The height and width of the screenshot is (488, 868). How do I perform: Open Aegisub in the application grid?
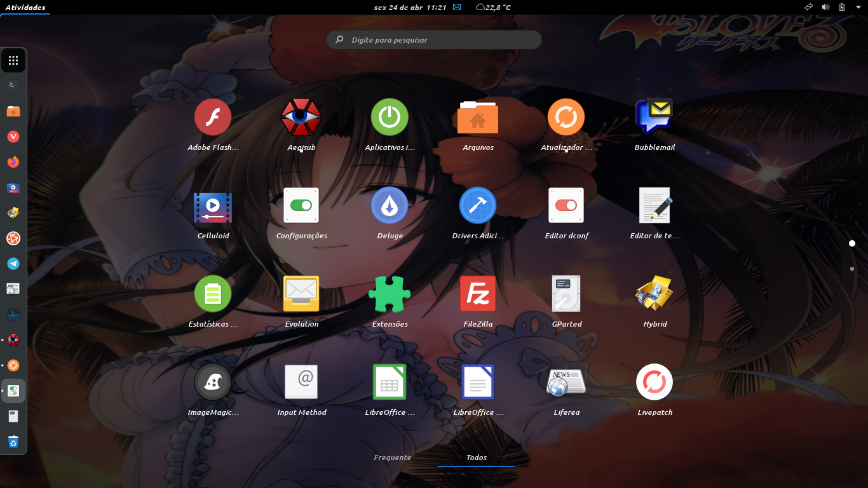pos(301,118)
